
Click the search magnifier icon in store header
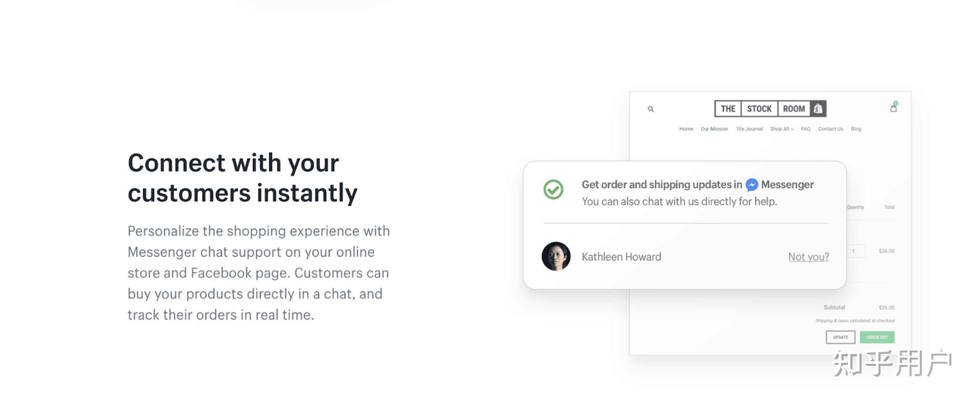(651, 109)
